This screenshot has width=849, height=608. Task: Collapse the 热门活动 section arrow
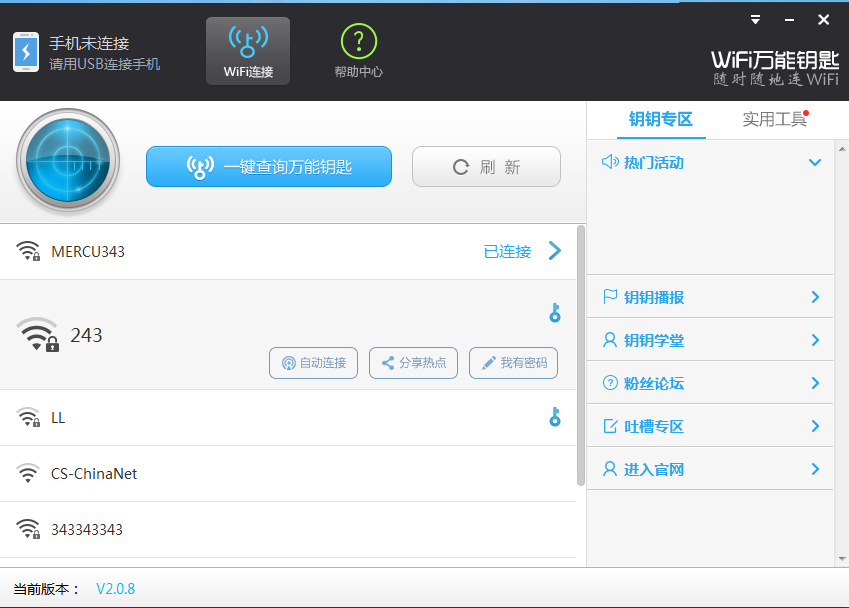(x=815, y=162)
